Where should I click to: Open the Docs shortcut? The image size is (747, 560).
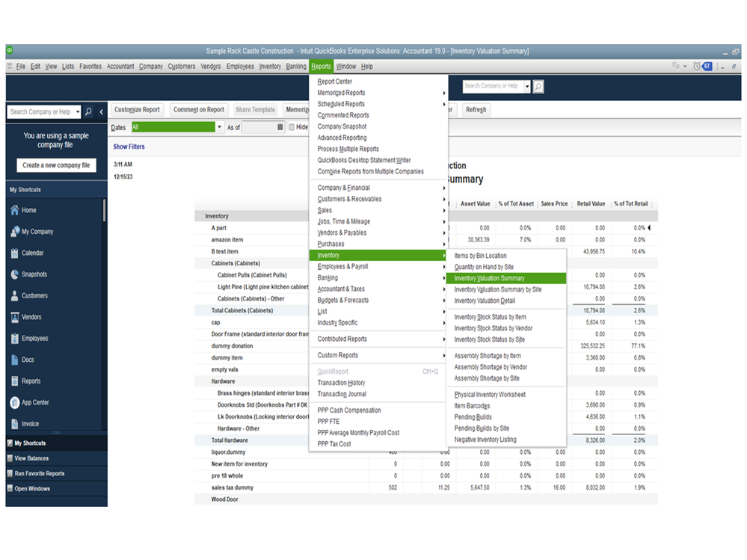[22, 360]
